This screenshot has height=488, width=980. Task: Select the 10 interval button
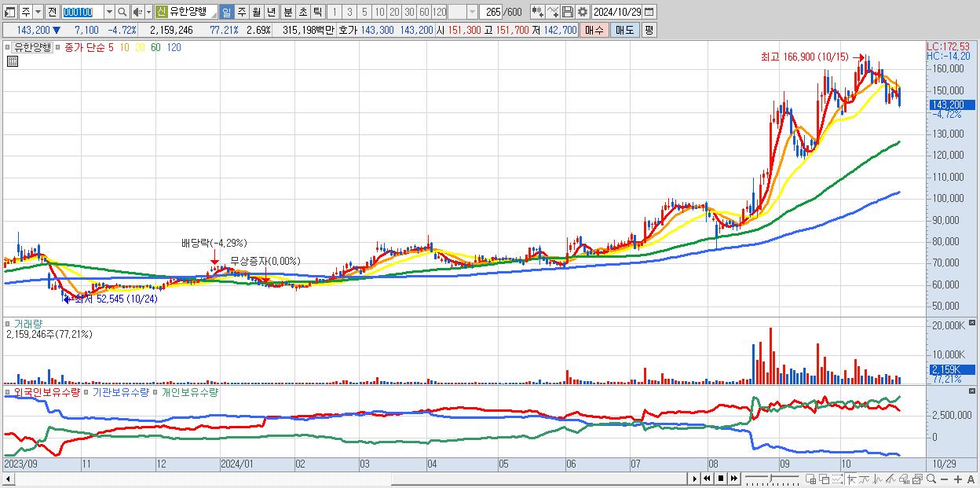379,13
